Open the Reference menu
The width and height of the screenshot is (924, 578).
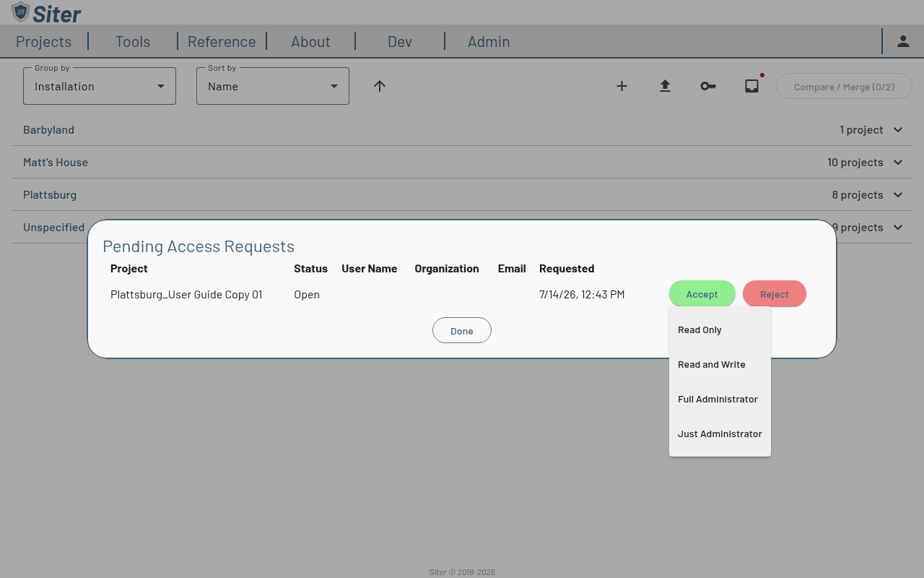[222, 42]
